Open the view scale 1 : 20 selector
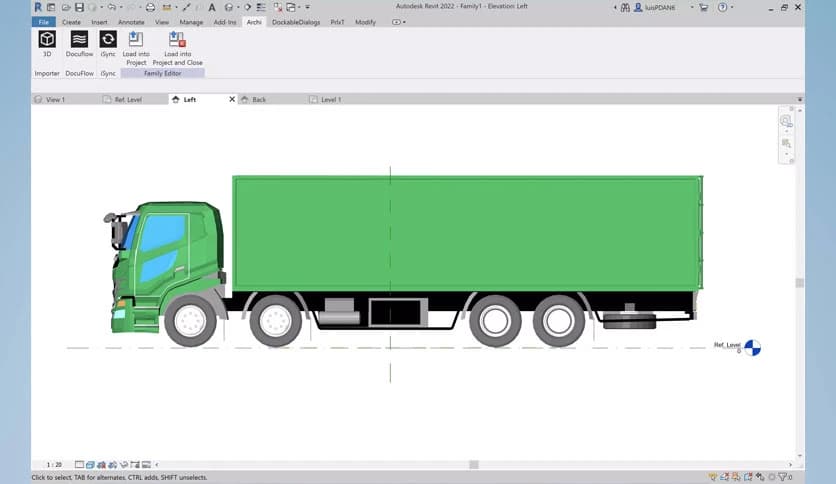The width and height of the screenshot is (836, 484). point(54,464)
